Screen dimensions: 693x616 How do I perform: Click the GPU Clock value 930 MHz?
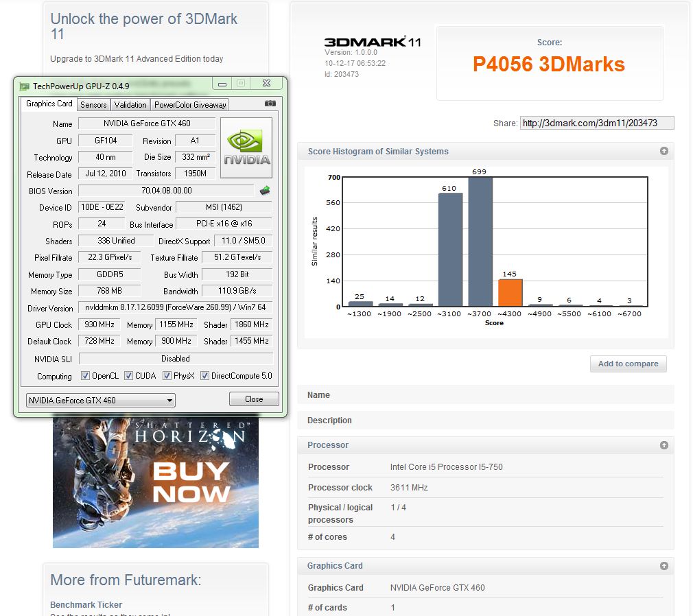(x=99, y=324)
